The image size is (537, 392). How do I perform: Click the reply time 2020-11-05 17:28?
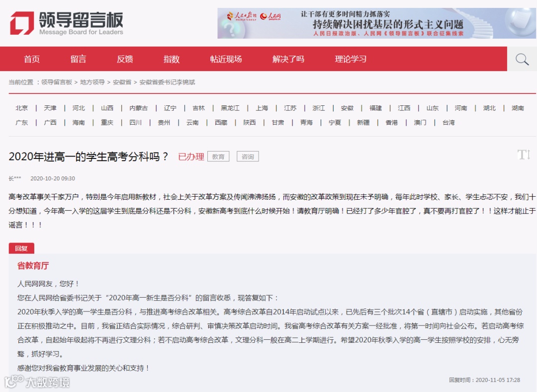tap(498, 380)
